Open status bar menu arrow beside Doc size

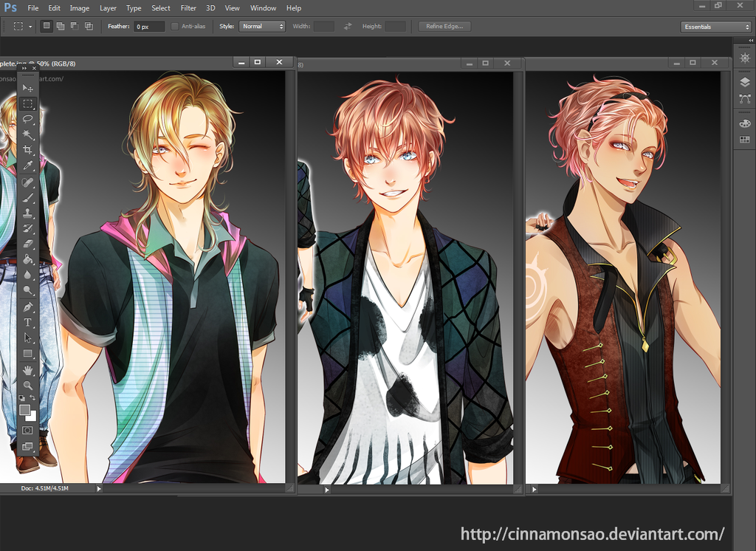[x=99, y=489]
